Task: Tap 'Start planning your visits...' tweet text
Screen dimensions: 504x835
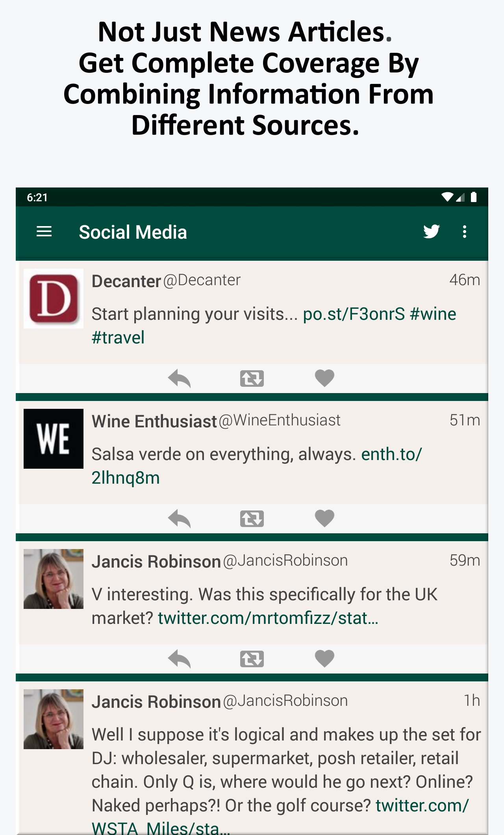Action: click(x=195, y=314)
